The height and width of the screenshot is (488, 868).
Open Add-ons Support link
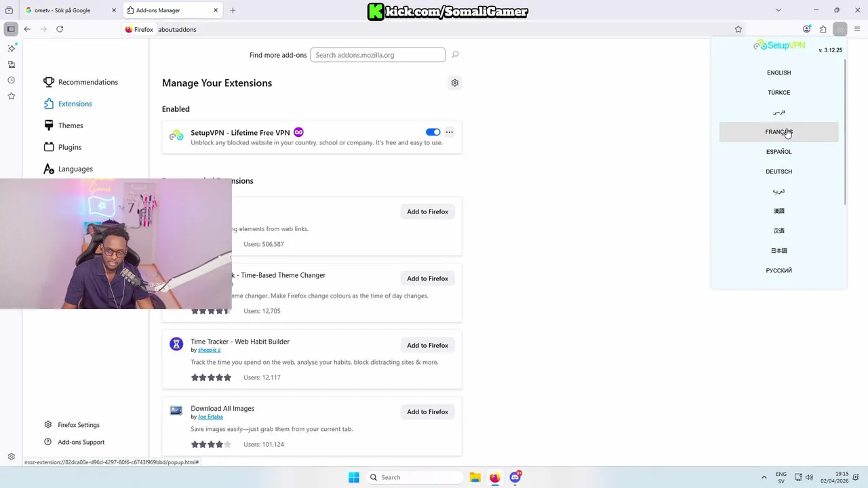tap(74, 442)
